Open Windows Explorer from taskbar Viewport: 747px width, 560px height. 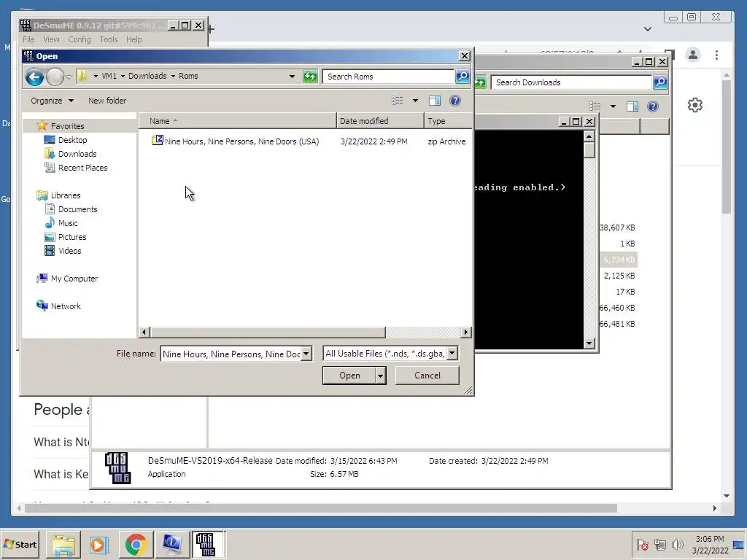tap(63, 544)
